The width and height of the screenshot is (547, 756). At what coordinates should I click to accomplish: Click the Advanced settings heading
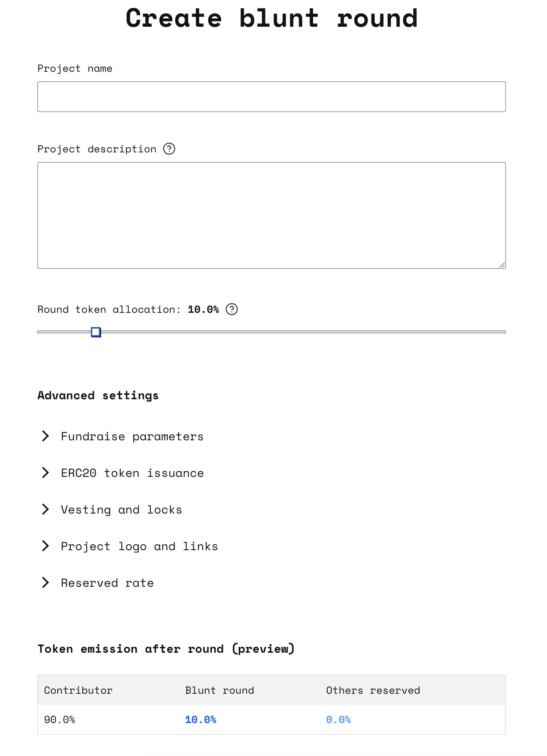(x=98, y=396)
